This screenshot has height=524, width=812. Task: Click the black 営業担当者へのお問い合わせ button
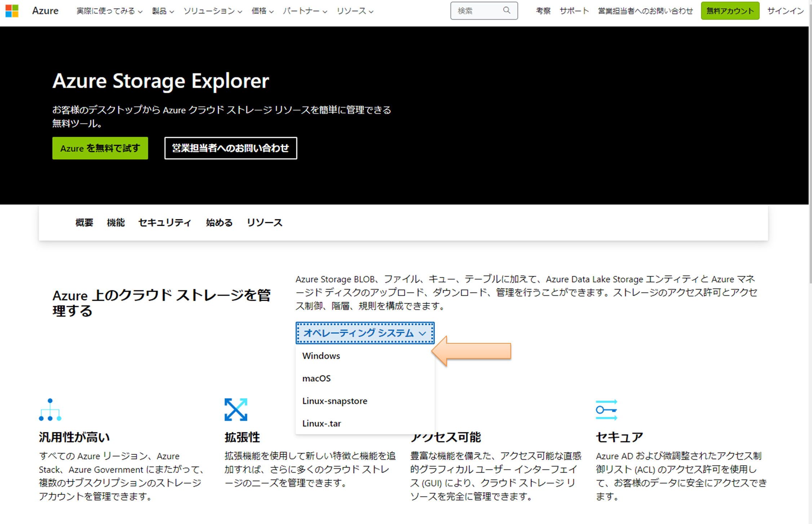(x=231, y=148)
